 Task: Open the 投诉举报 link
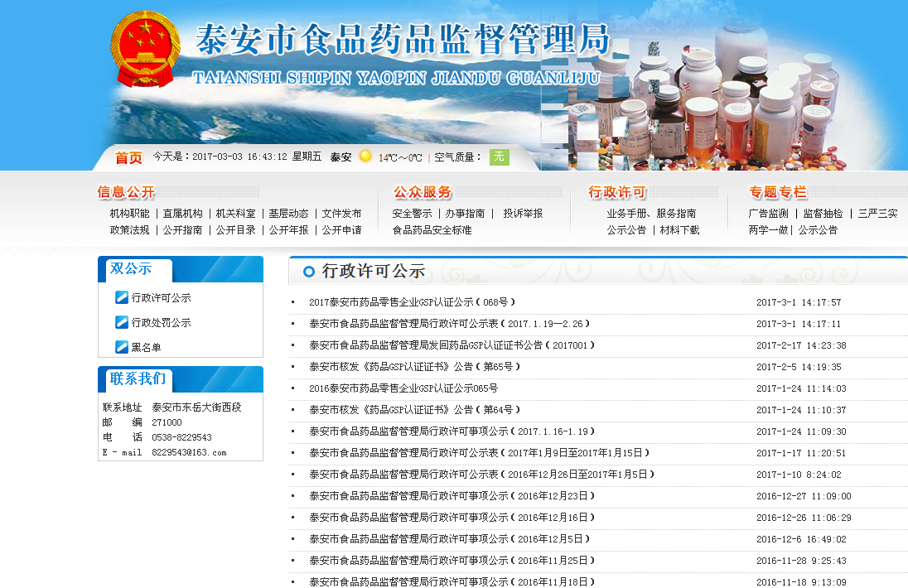point(524,213)
